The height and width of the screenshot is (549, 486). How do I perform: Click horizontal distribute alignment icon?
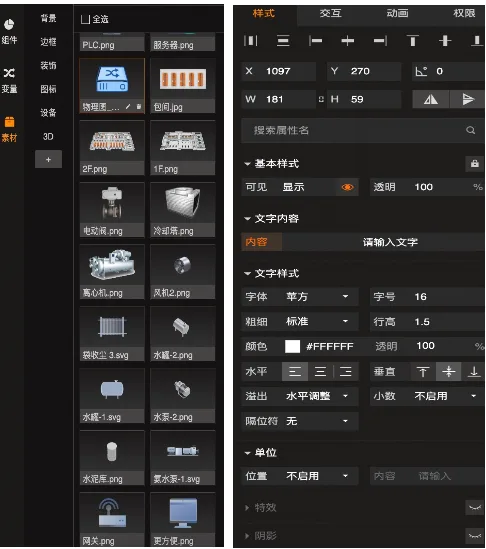coord(251,41)
